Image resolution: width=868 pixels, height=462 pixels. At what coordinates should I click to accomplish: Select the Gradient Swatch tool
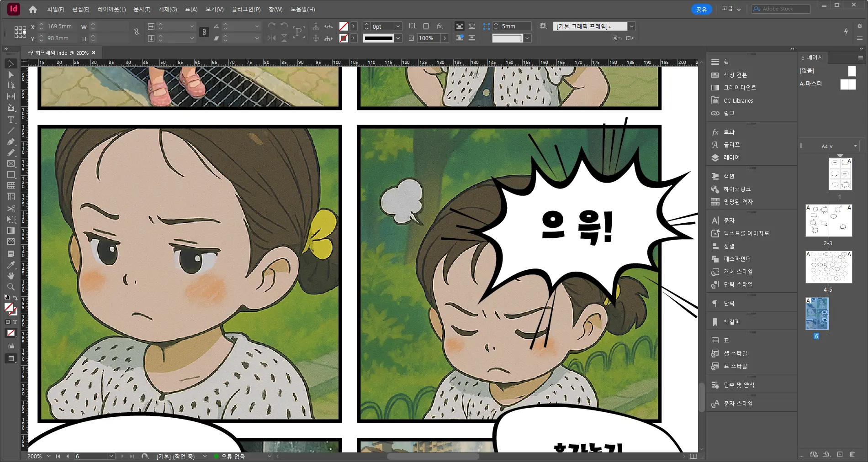click(x=11, y=231)
